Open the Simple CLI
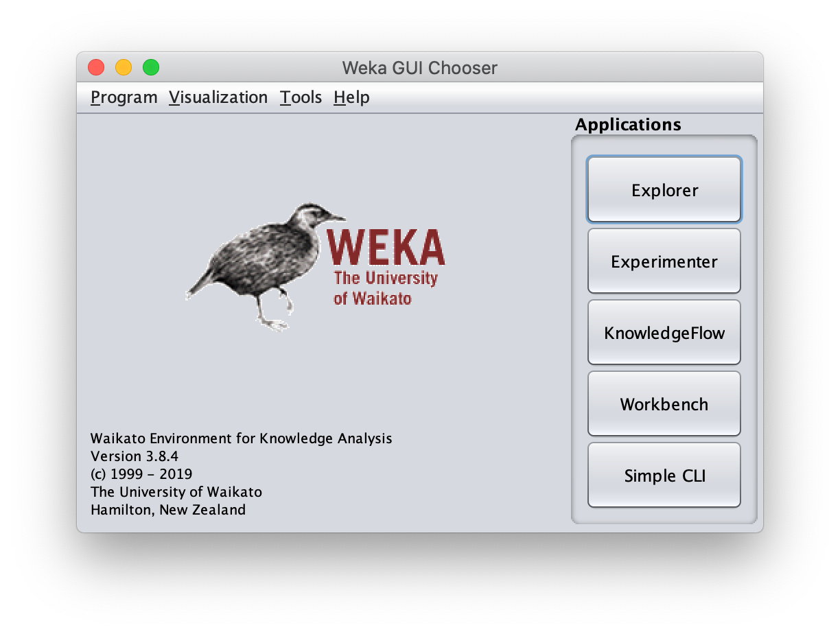 tap(664, 475)
